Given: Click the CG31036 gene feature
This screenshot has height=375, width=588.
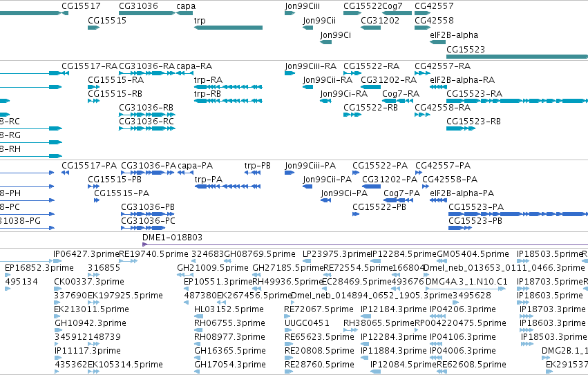Looking at the screenshot, I should (147, 13).
